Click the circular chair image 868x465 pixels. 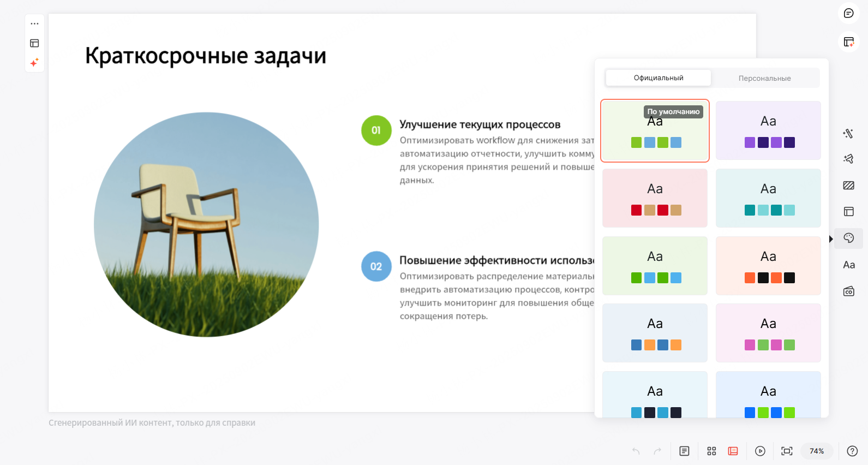[206, 224]
